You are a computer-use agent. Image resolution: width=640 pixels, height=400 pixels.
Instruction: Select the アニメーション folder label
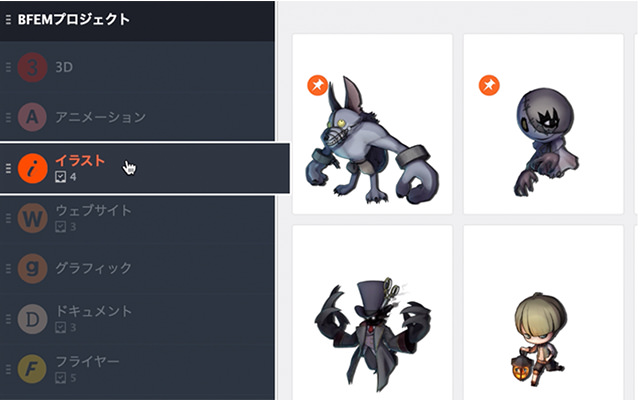coord(100,117)
